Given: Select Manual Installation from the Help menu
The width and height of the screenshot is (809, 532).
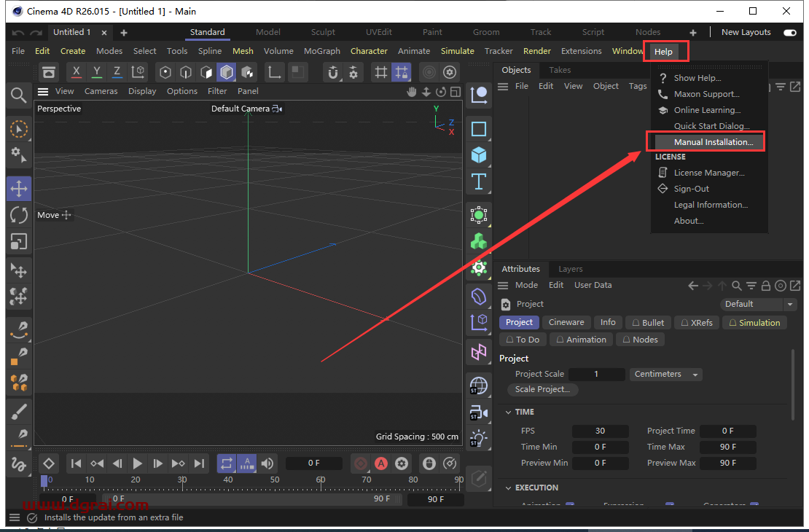Looking at the screenshot, I should pyautogui.click(x=706, y=141).
